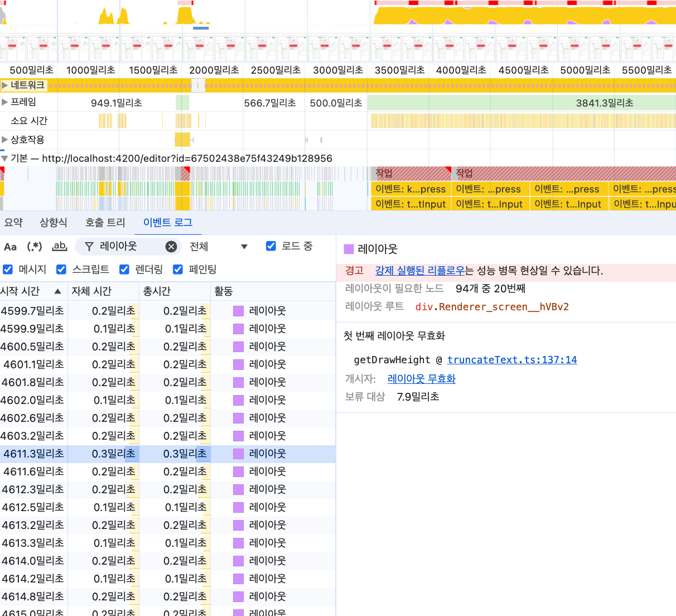Open the truncateText.ts:137:14 source link
This screenshot has width=676, height=616.
pos(511,360)
